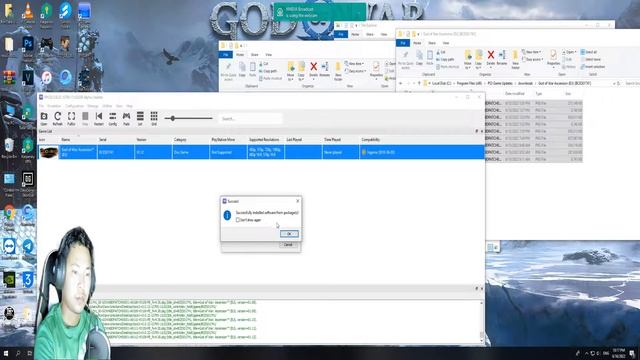The image size is (640, 360).
Task: Open the TeamViewer desktop icon
Action: [x=9, y=249]
